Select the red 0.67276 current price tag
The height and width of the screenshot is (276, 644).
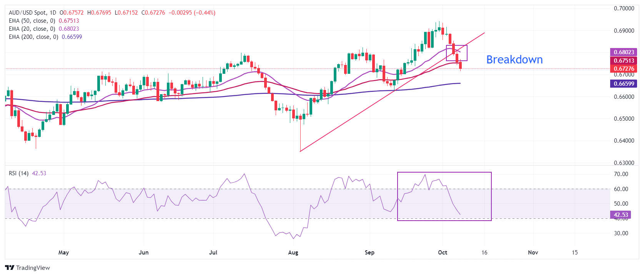tap(623, 69)
